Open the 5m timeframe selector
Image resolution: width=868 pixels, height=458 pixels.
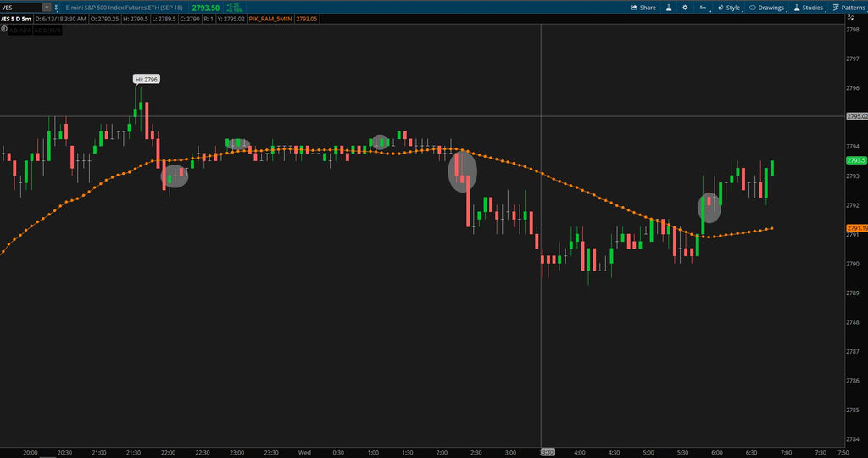pos(704,8)
